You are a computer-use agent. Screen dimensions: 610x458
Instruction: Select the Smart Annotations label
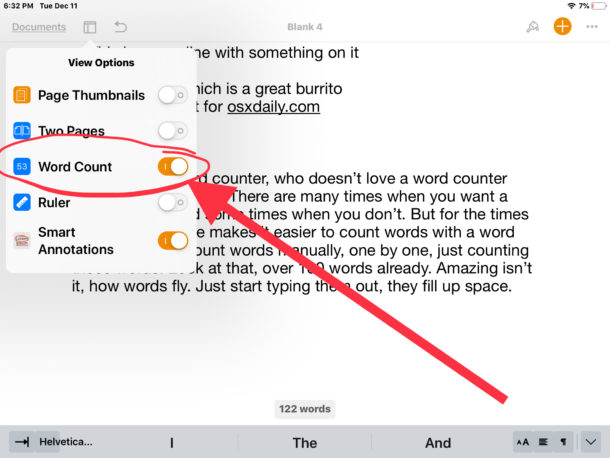tap(76, 241)
